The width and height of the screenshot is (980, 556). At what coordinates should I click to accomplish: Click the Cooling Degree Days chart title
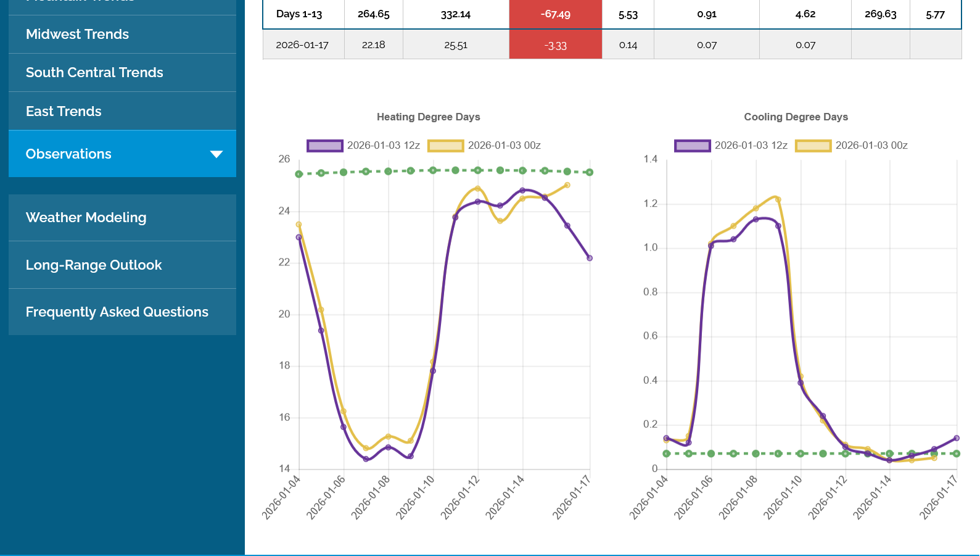796,117
